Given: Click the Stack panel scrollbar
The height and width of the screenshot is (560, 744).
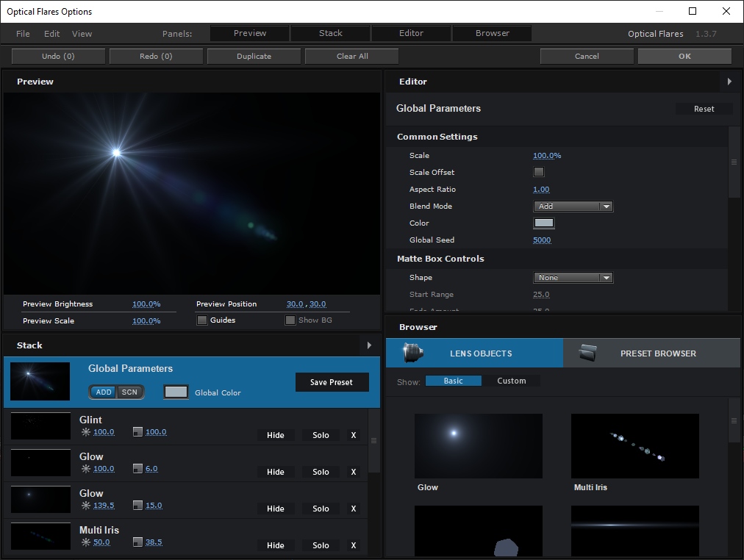Looking at the screenshot, I should point(374,440).
